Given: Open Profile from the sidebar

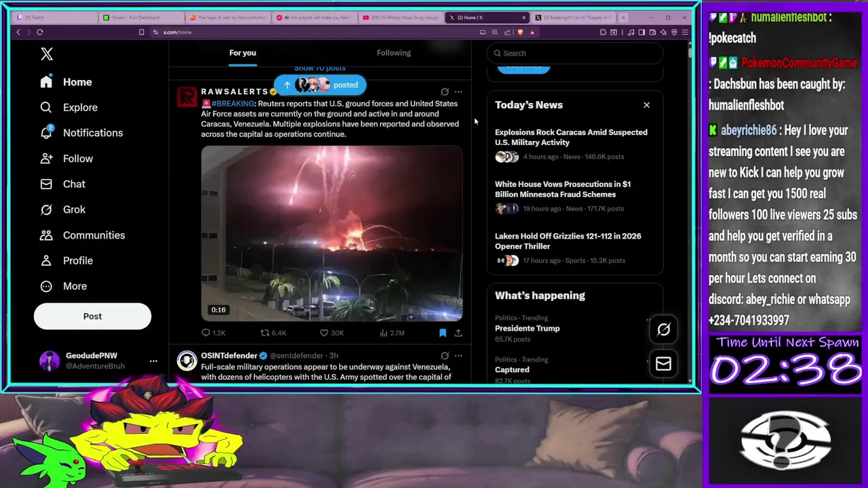Looking at the screenshot, I should click(66, 261).
